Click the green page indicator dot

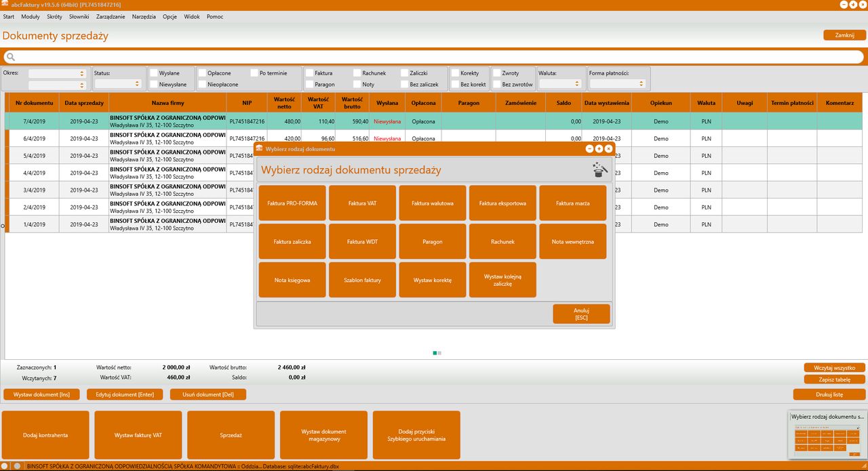[x=435, y=353]
